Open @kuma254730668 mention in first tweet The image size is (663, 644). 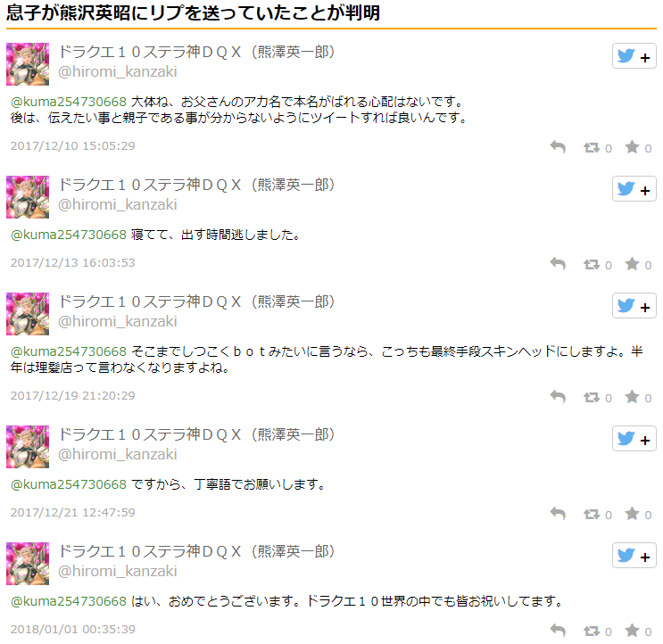click(69, 102)
